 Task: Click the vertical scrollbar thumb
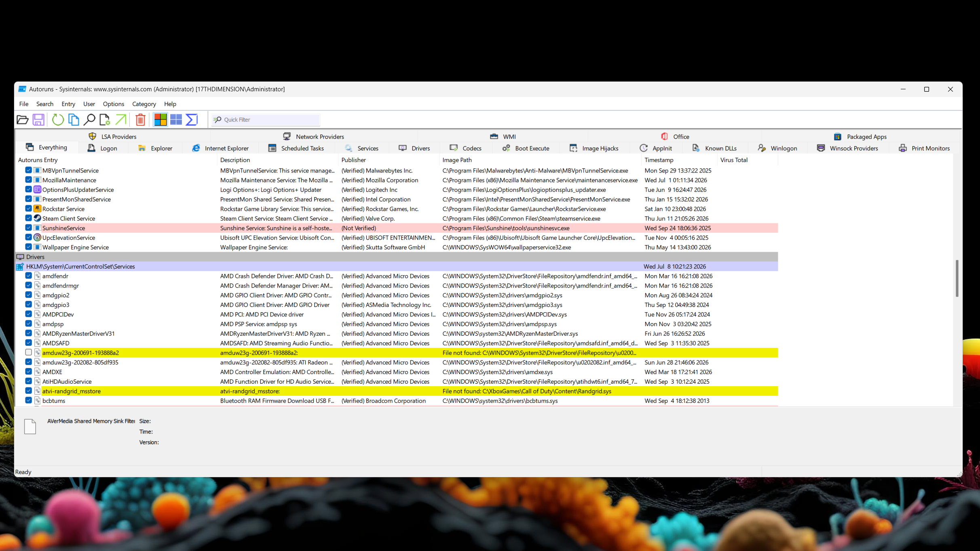click(957, 278)
